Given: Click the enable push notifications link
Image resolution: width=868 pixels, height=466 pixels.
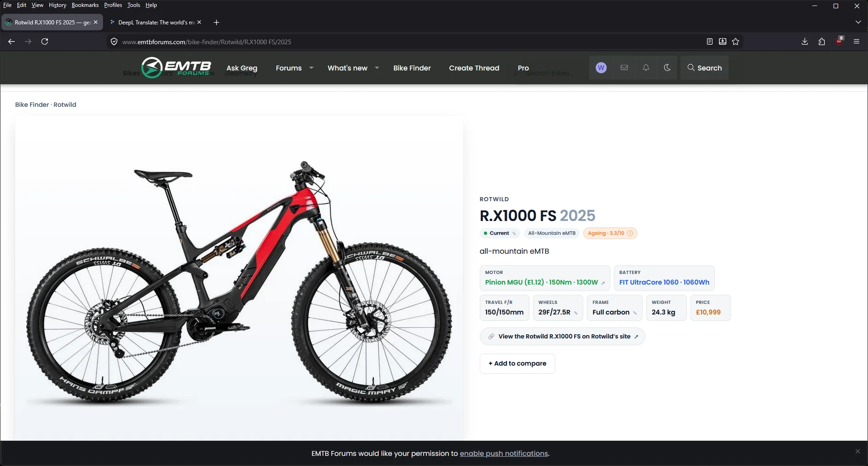Looking at the screenshot, I should (x=504, y=454).
